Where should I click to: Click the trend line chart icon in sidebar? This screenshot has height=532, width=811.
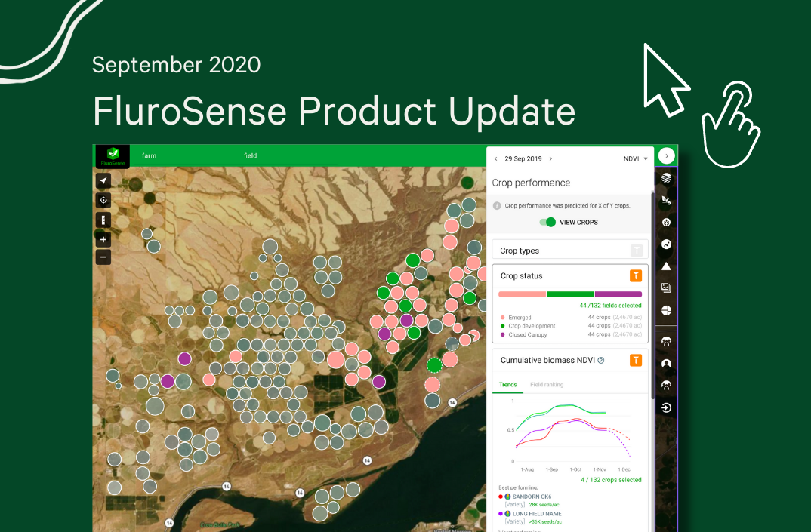(x=665, y=244)
